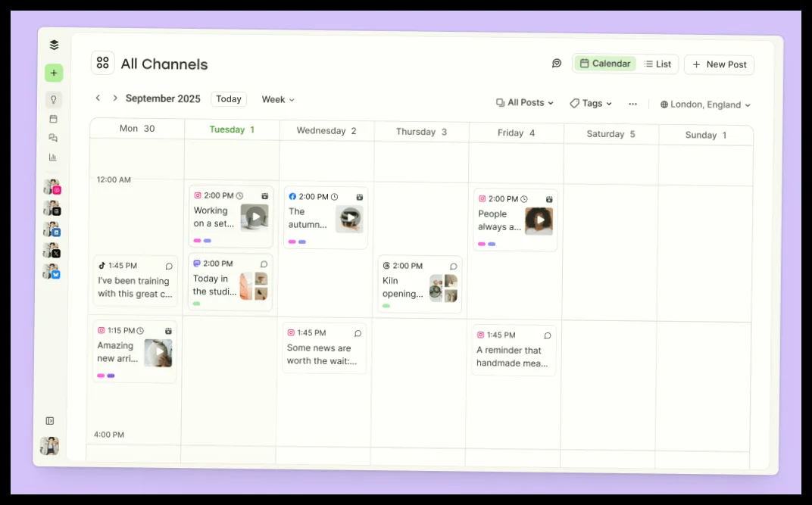
Task: Play video thumbnail on 'The autumn' post
Action: click(x=349, y=219)
